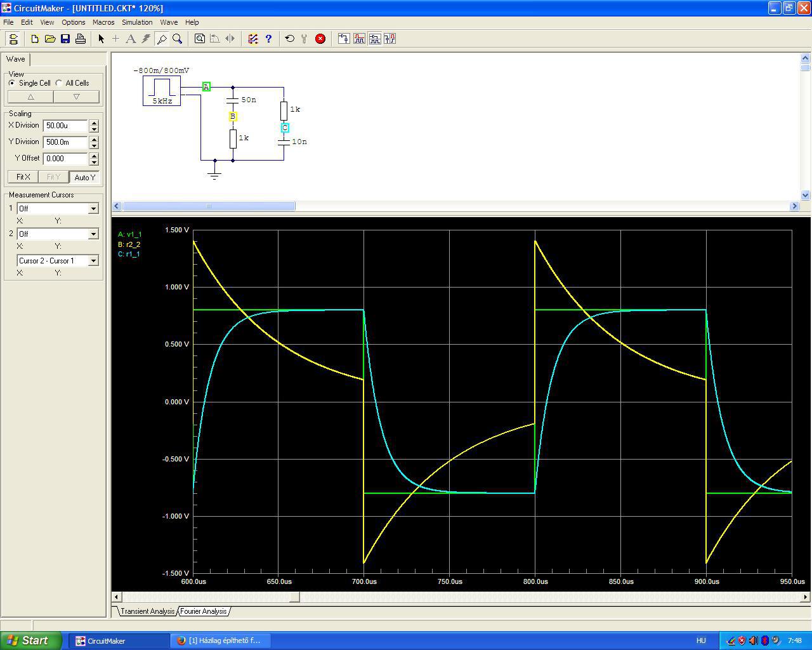812x650 pixels.
Task: Open the Macros menu
Action: pos(103,22)
